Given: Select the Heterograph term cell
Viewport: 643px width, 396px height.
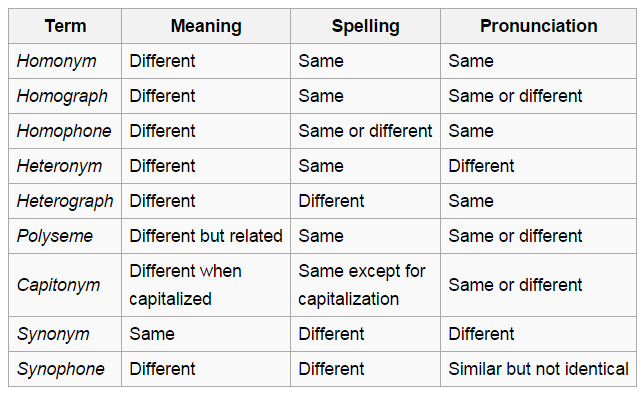Looking at the screenshot, I should [65, 201].
